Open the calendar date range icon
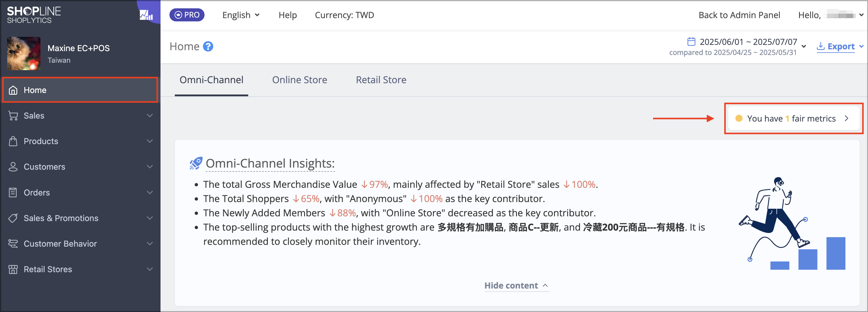The image size is (868, 312). pyautogui.click(x=691, y=41)
